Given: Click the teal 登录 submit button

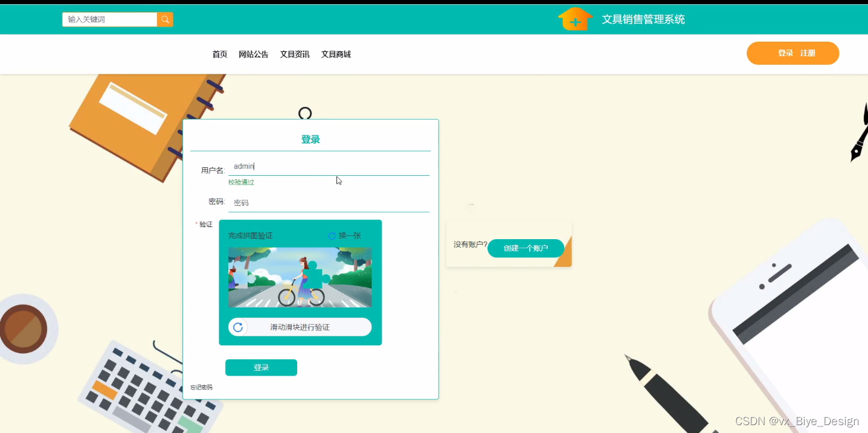Looking at the screenshot, I should click(x=261, y=367).
